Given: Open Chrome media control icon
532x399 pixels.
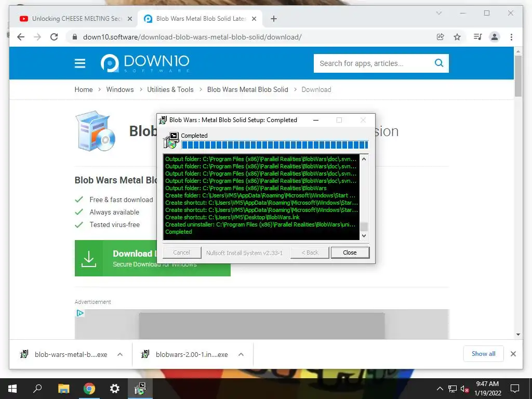Looking at the screenshot, I should pyautogui.click(x=478, y=37).
